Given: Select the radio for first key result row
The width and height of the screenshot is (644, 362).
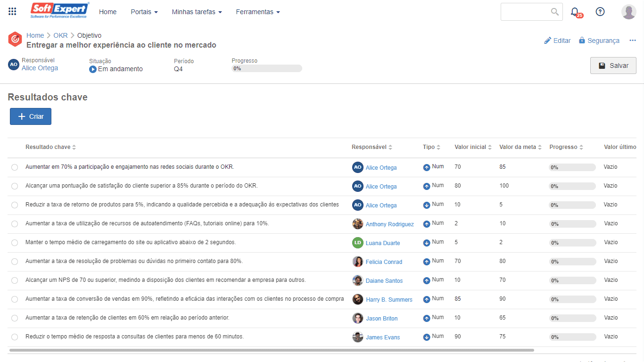Looking at the screenshot, I should tap(15, 167).
